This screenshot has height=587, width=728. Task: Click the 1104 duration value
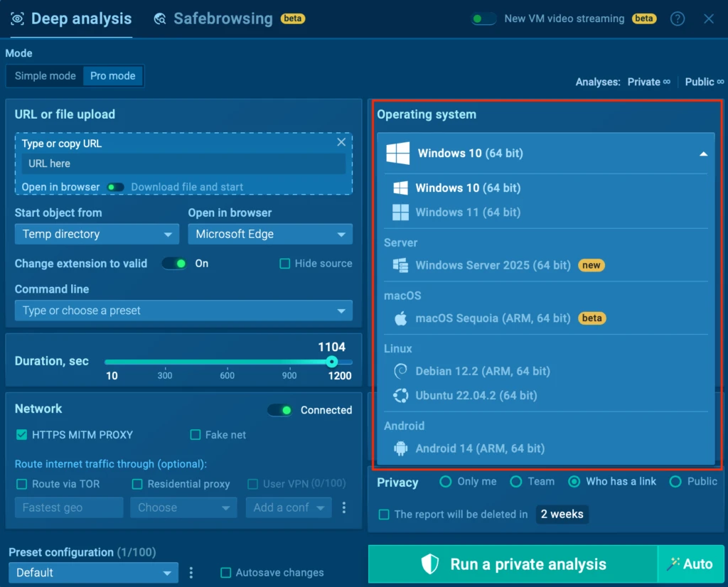(x=331, y=347)
